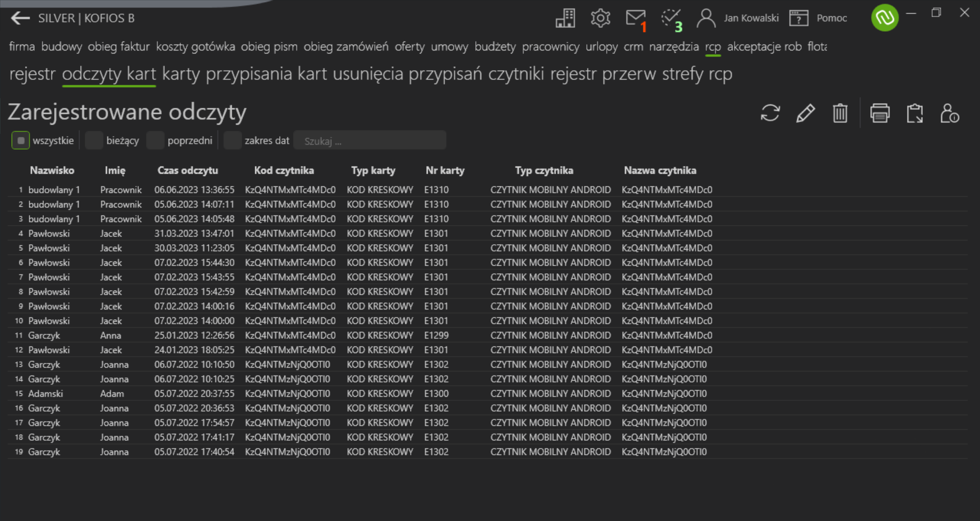Image resolution: width=980 pixels, height=521 pixels.
Task: Switch to the karty tab
Action: [x=181, y=74]
